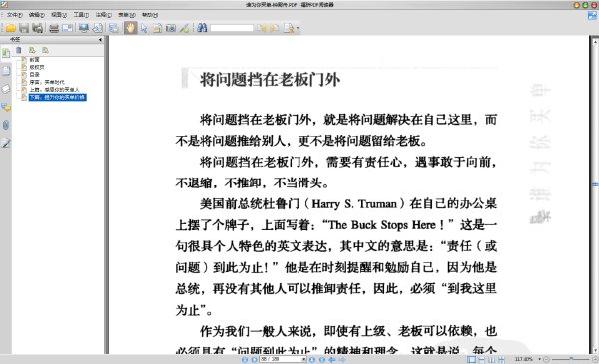The width and height of the screenshot is (599, 364).
Task: Click the rotate page toolbar icon
Action: (x=98, y=28)
